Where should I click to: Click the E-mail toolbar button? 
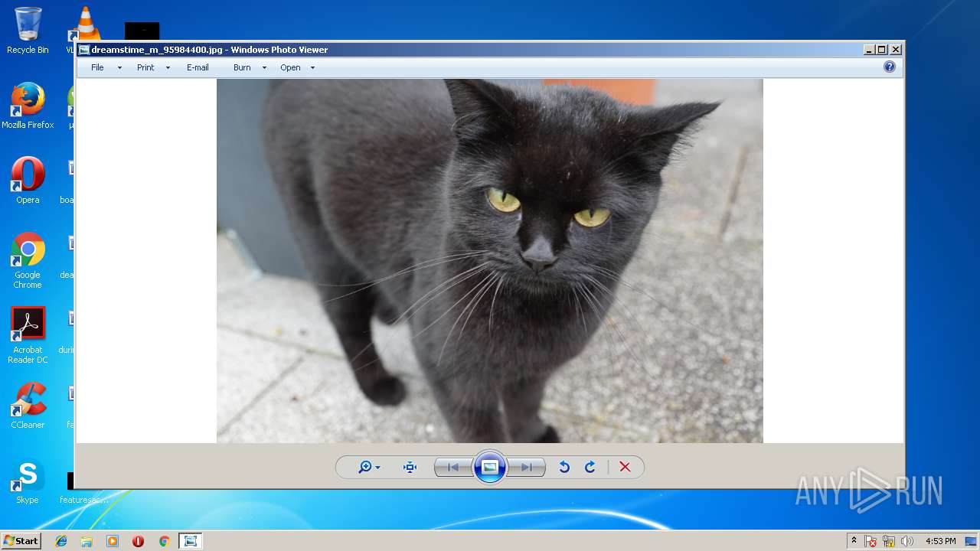tap(198, 67)
